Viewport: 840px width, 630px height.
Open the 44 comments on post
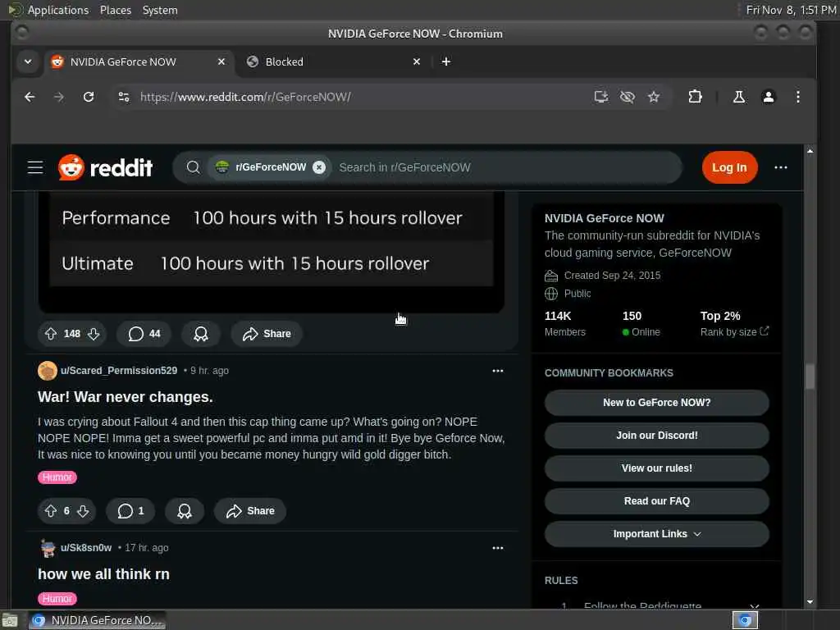144,334
